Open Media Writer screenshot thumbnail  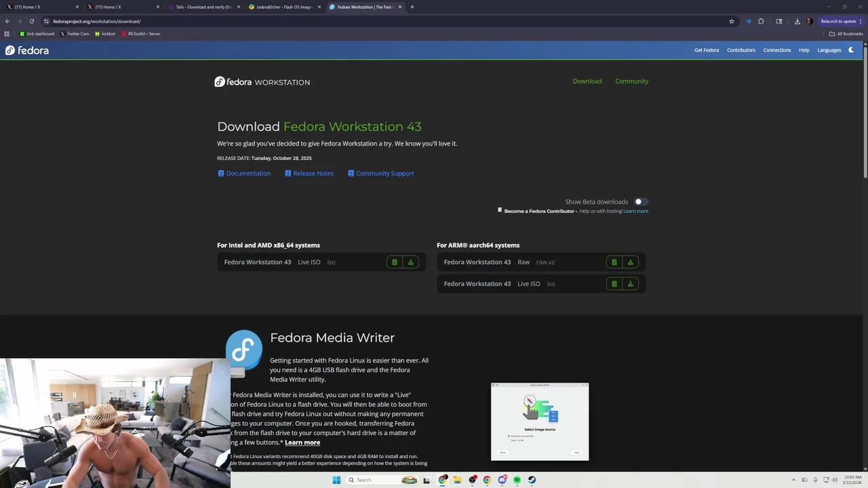[540, 422]
